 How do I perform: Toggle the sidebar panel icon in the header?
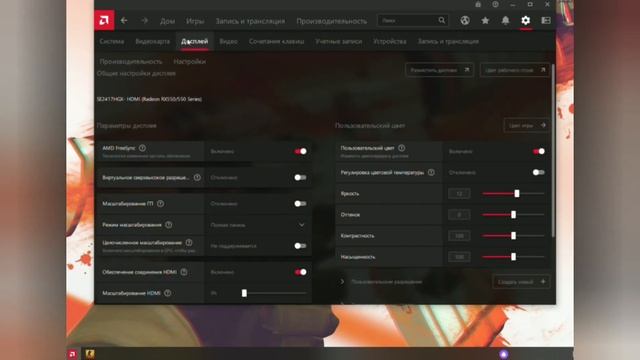(x=546, y=20)
